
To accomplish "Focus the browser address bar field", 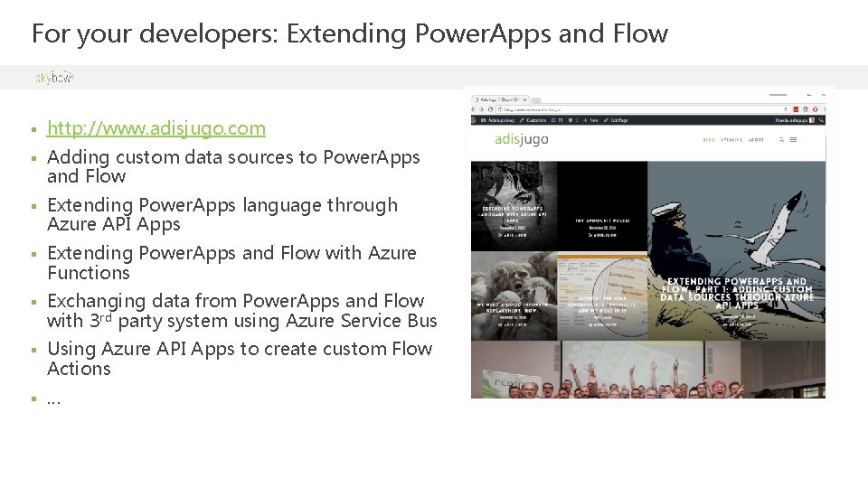I will [643, 109].
